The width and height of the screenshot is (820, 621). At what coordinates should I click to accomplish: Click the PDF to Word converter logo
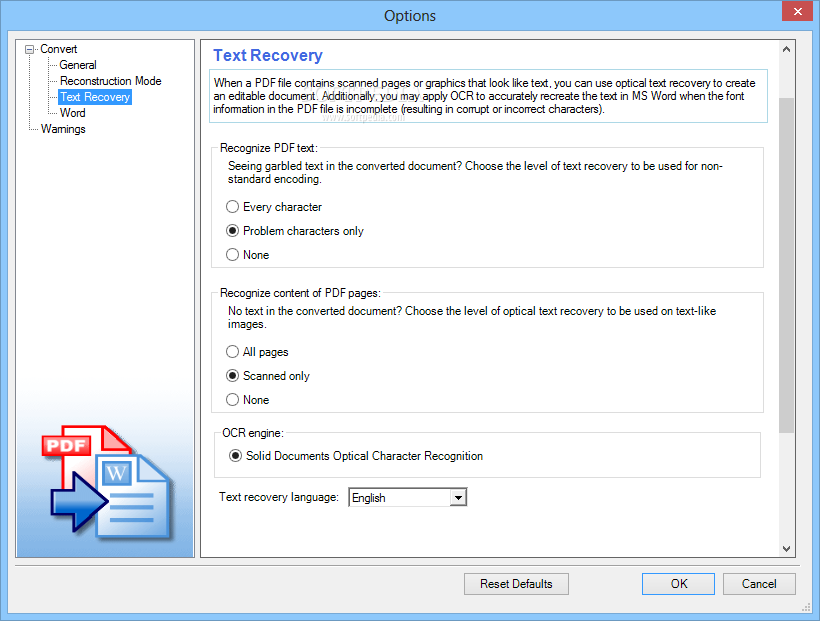coord(108,482)
